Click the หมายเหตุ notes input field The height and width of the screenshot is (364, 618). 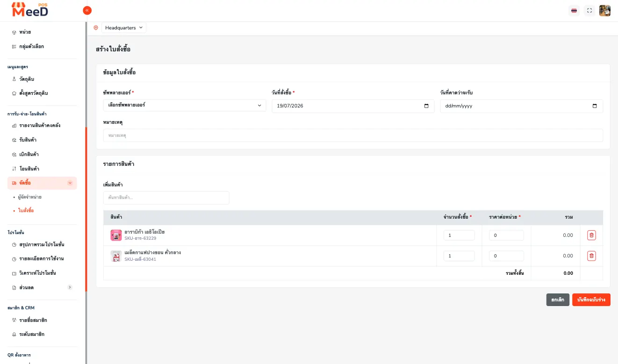tap(353, 136)
